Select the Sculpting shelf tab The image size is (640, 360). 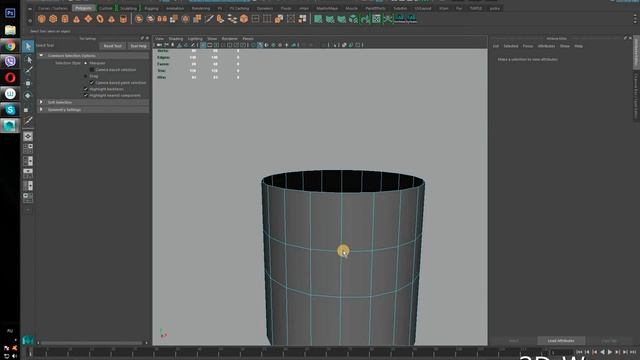click(x=129, y=8)
